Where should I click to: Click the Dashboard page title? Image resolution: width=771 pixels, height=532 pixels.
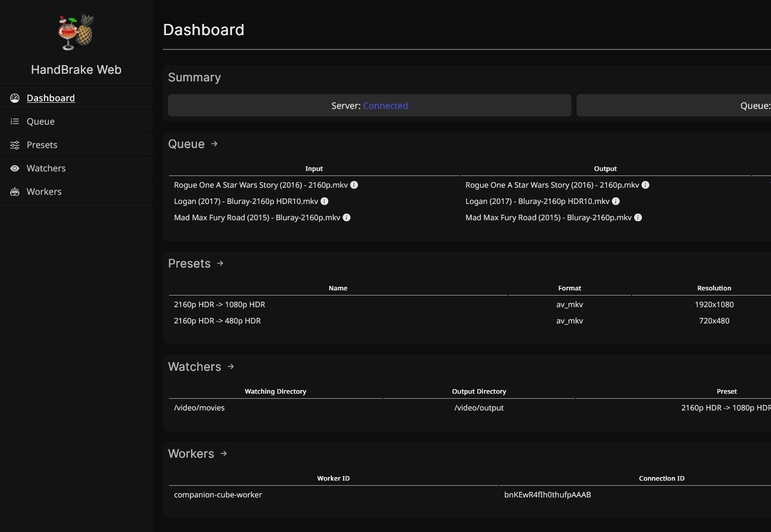(x=204, y=30)
